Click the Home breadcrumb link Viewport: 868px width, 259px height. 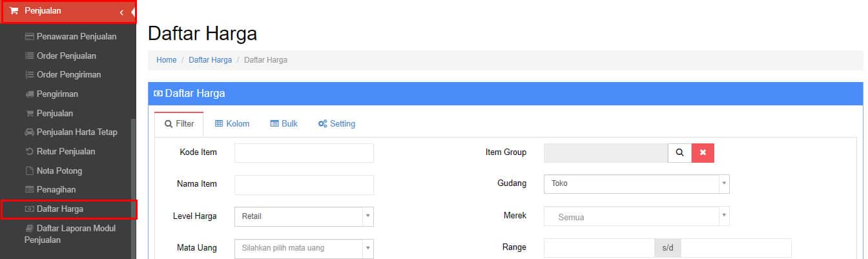pos(166,60)
